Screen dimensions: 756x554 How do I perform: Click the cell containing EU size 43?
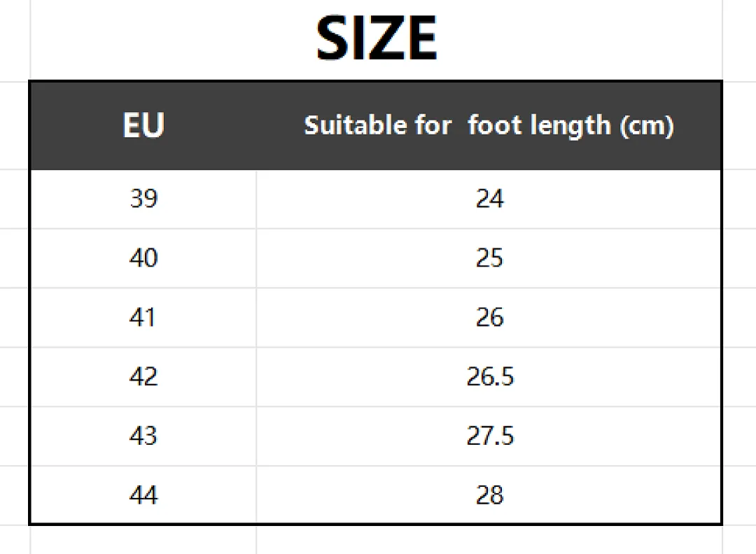tap(143, 436)
